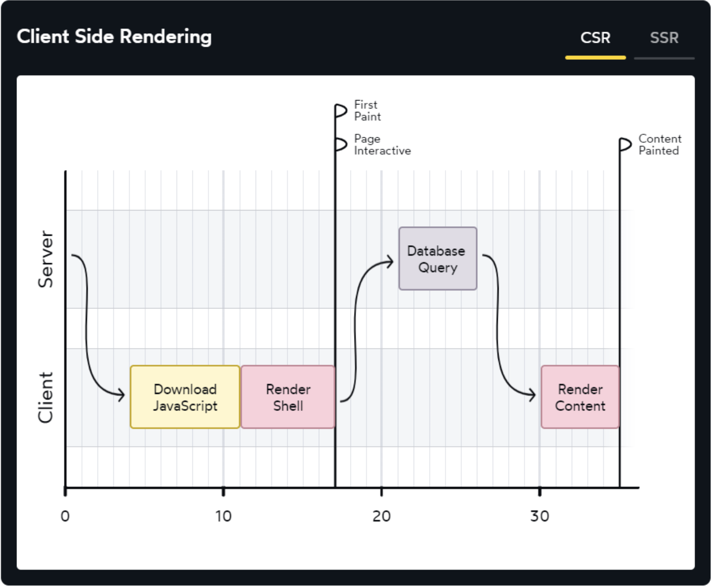Click the 20 tick label on the axis
Viewport: 713px width, 588px height.
(382, 517)
